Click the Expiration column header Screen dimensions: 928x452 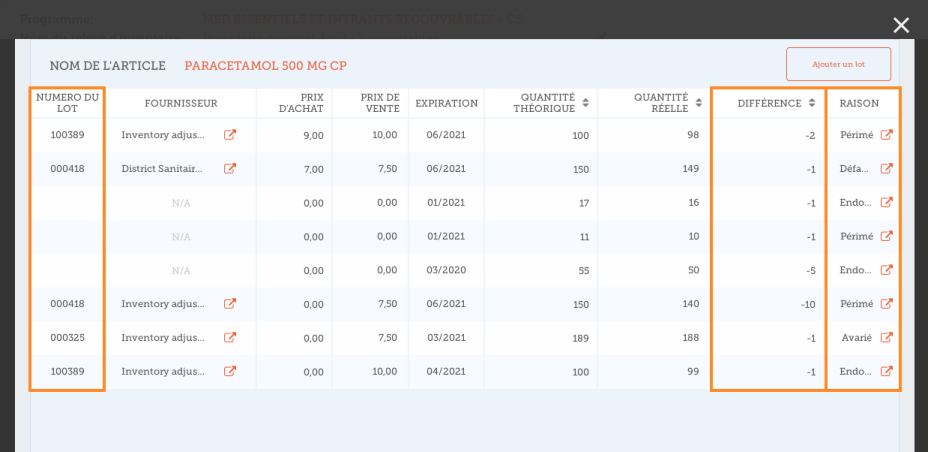446,103
